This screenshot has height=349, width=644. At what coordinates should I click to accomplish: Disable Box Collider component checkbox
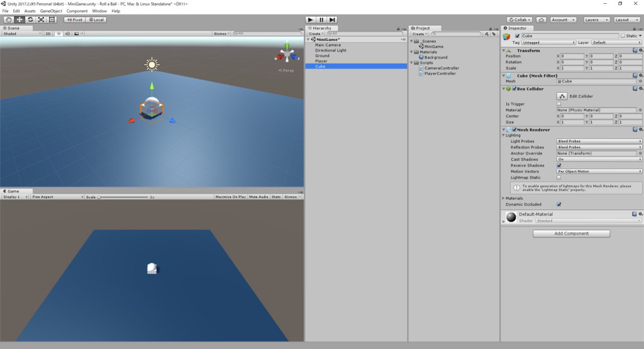514,89
